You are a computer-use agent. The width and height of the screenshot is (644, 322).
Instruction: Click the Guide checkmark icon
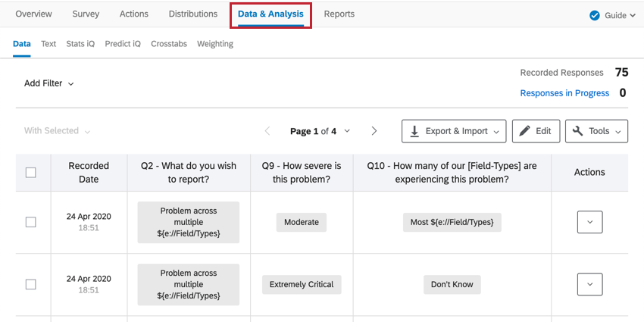click(595, 15)
